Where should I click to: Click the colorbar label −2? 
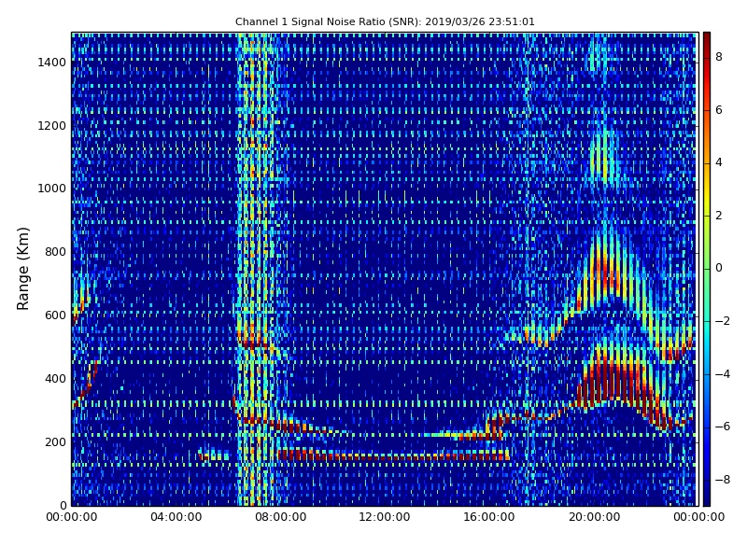tap(723, 321)
